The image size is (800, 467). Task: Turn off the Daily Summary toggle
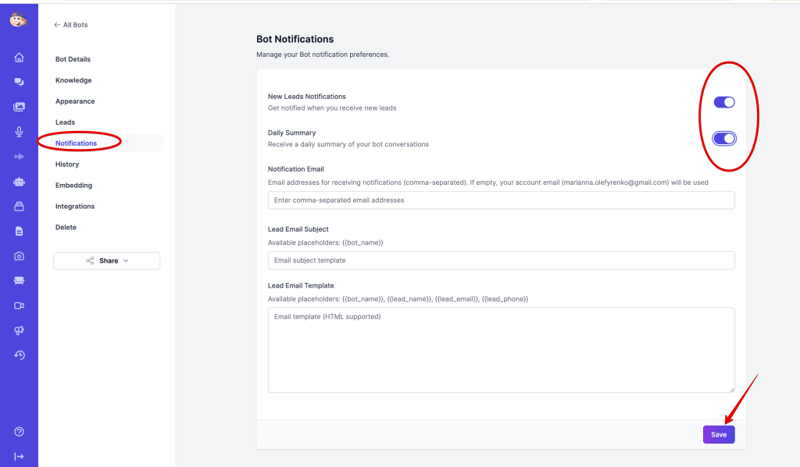724,138
